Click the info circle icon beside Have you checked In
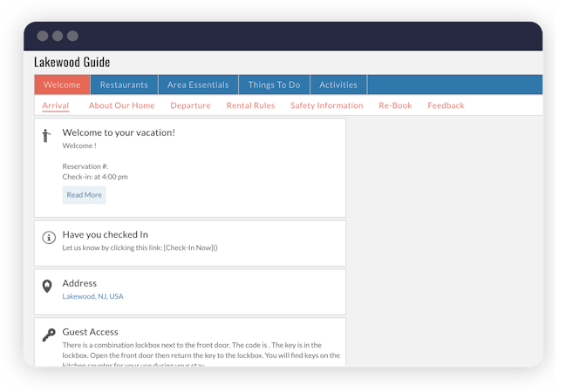Viewport: 566px width, 392px height. (49, 238)
